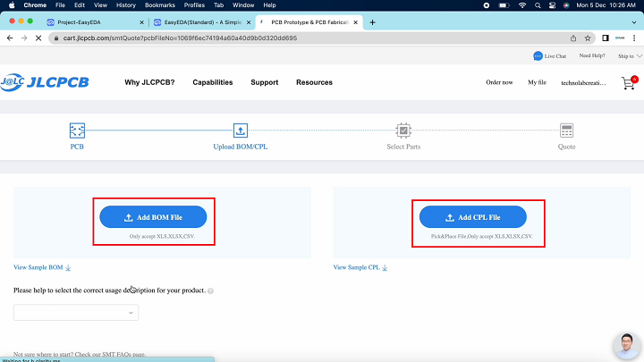Image resolution: width=644 pixels, height=362 pixels.
Task: Open the shopping cart icon
Action: 629,82
